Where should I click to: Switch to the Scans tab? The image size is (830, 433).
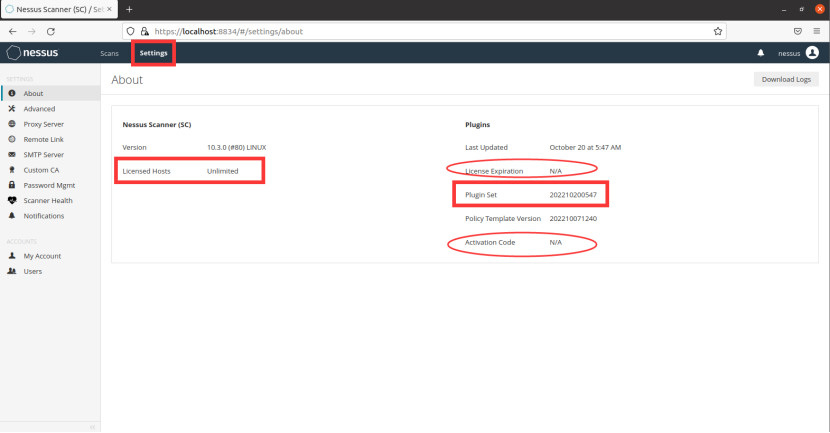point(110,53)
